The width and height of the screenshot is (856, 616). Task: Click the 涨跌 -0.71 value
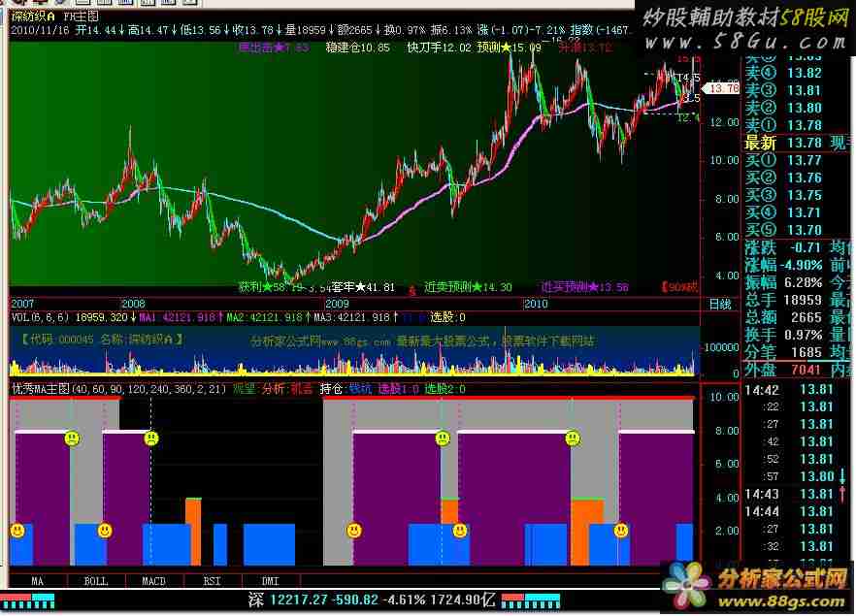pos(805,247)
